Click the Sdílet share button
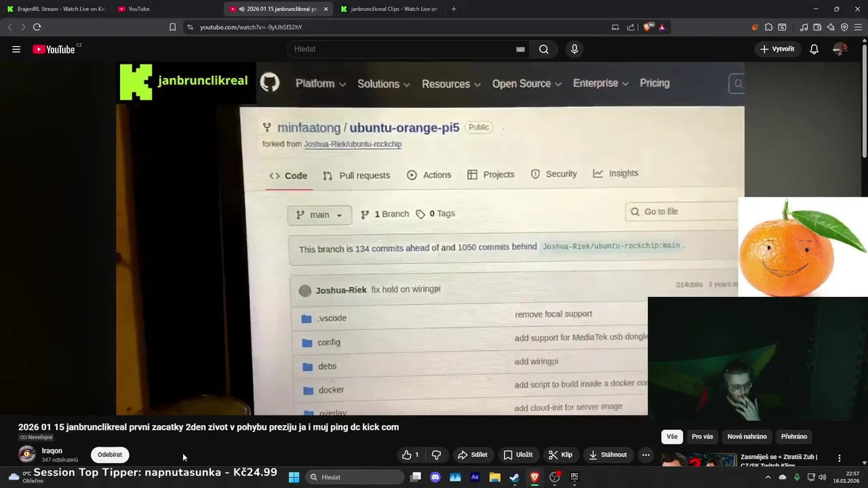Viewport: 868px width, 488px height. pos(473,455)
